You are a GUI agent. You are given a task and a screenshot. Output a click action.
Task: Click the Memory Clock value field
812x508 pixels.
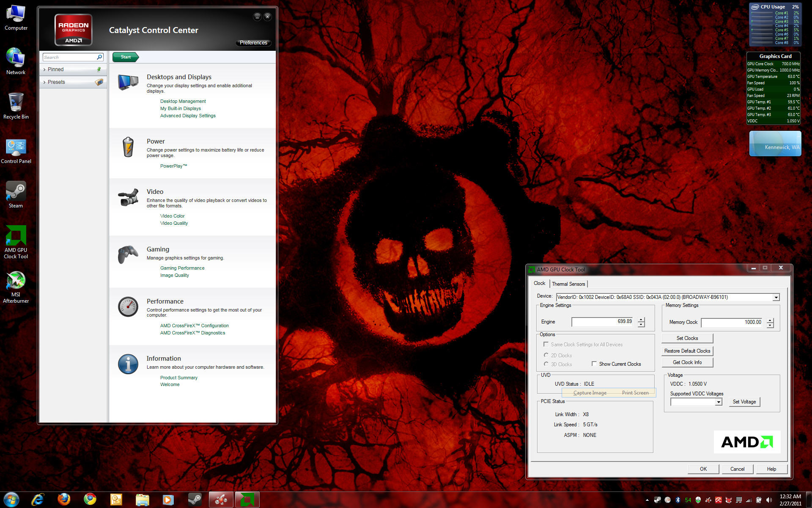click(732, 323)
